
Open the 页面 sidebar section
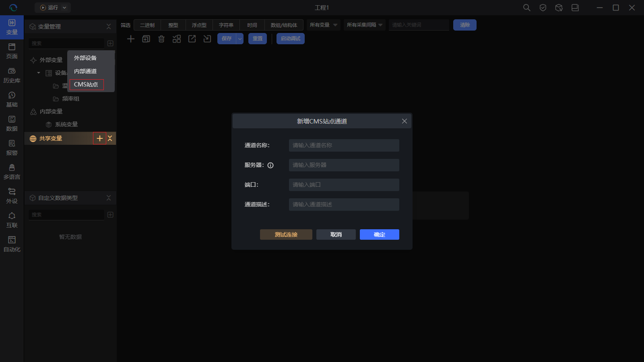tap(12, 51)
